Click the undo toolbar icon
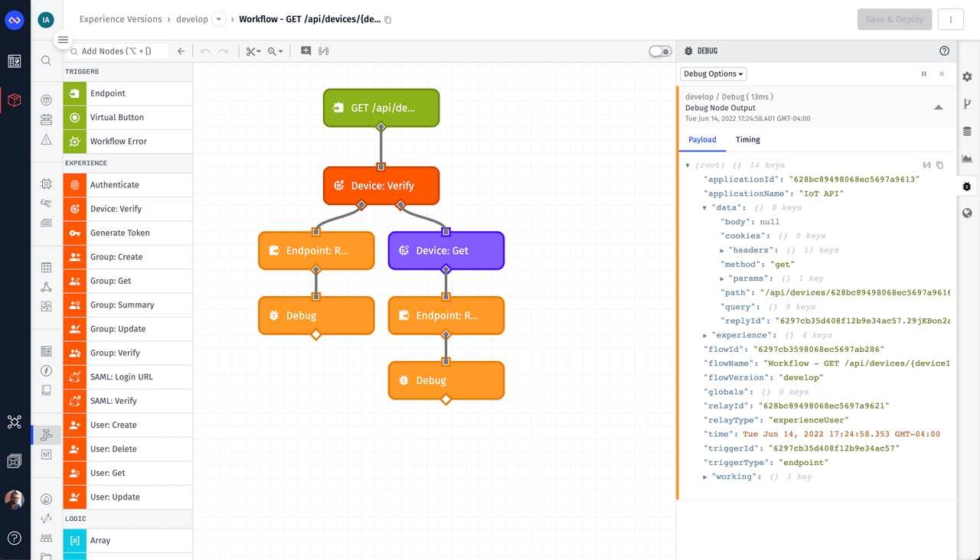This screenshot has height=560, width=980. (205, 51)
